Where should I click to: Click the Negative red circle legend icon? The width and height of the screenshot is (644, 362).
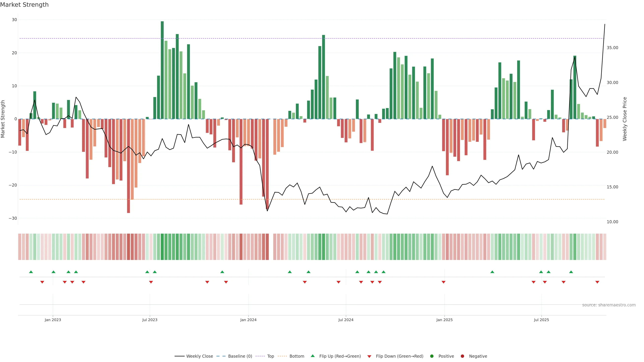tap(462, 356)
